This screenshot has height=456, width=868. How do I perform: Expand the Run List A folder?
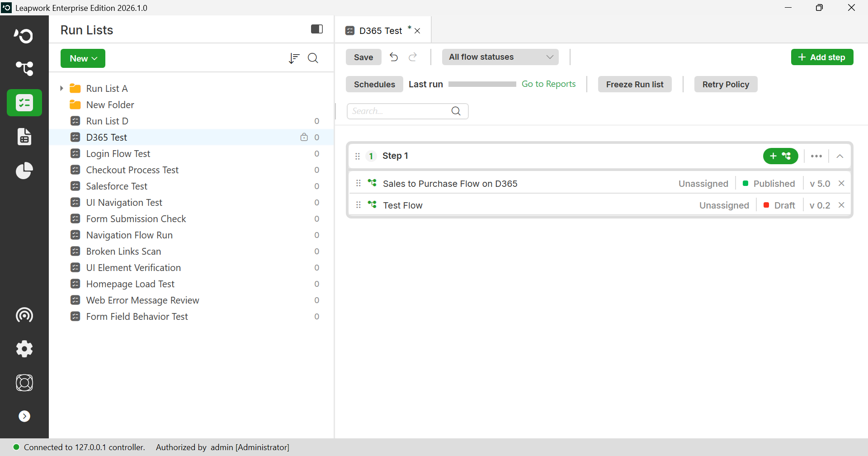(x=61, y=88)
